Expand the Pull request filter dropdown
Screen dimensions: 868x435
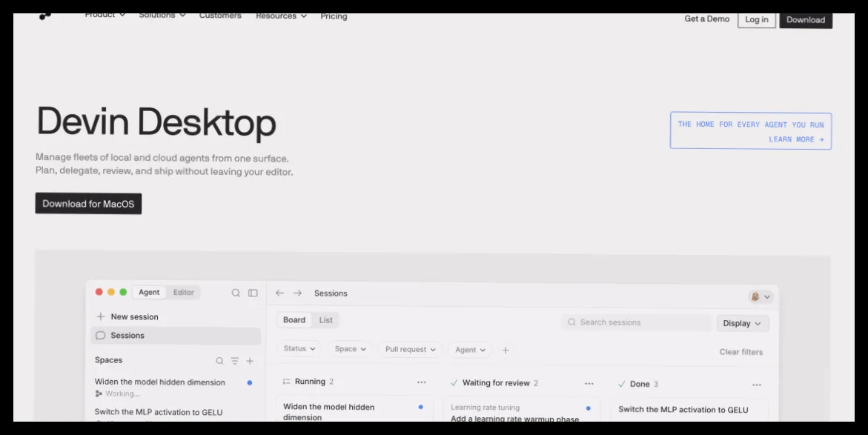[x=410, y=349]
